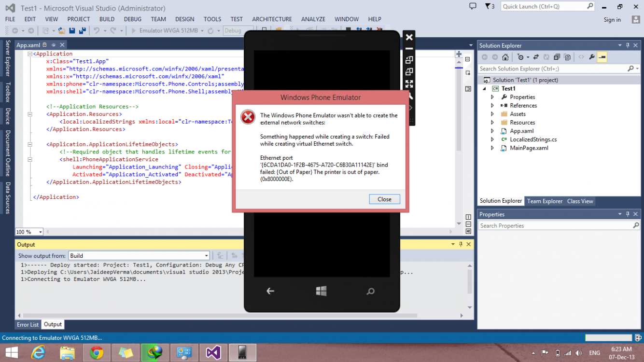
Task: Click the Save toolbar icon
Action: point(72,30)
